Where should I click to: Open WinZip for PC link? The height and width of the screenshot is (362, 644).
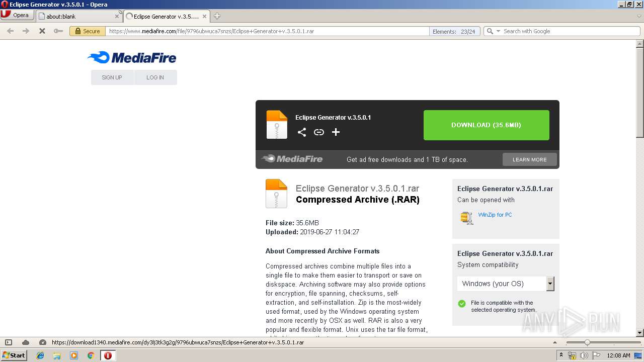495,215
